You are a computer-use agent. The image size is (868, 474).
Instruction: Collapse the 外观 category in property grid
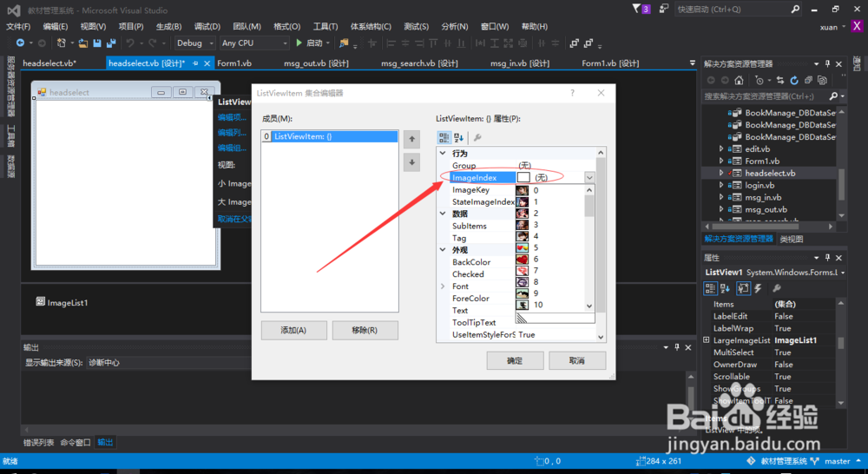443,250
